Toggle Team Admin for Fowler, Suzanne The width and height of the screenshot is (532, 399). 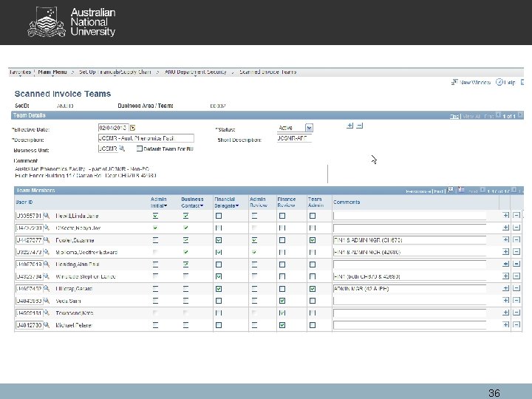pyautogui.click(x=313, y=240)
